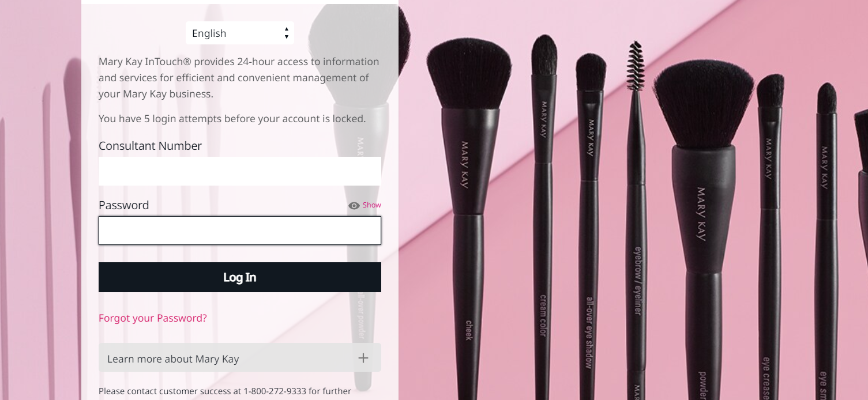Click the all-over eye shadow brush

590,231
